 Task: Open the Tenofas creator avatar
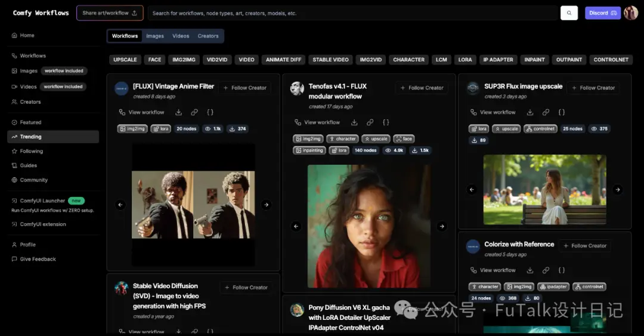[297, 88]
